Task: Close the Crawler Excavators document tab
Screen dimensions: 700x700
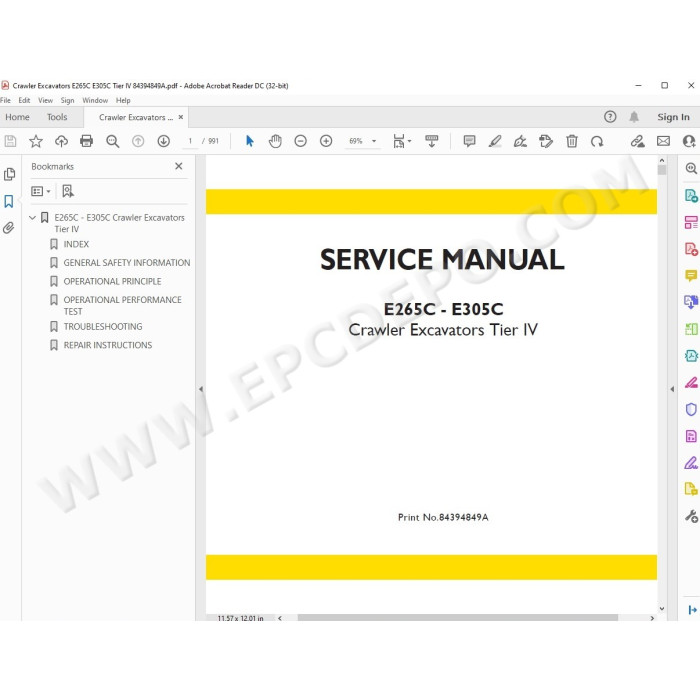Action: (181, 117)
